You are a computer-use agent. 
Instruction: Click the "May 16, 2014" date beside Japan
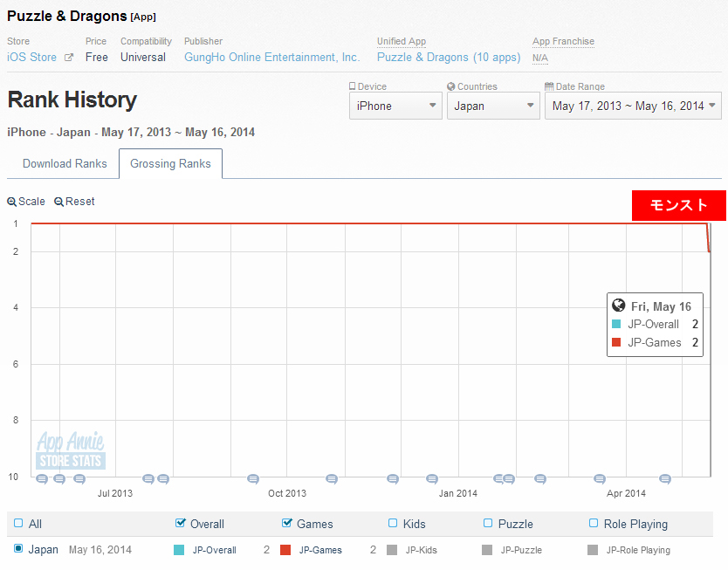100,550
